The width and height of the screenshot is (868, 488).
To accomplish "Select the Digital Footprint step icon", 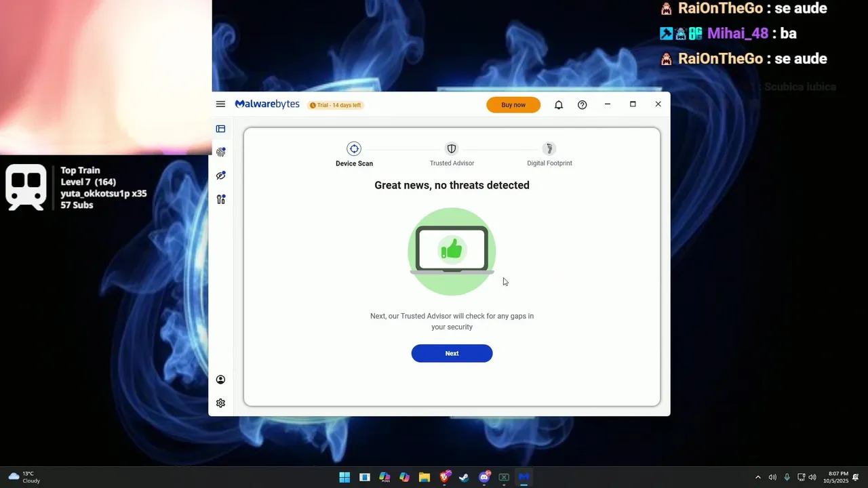I will pos(549,148).
